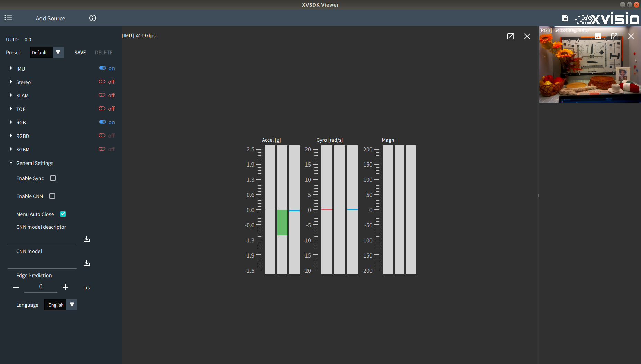This screenshot has width=641, height=364.
Task: Check the Enable Sync checkbox
Action: point(53,178)
